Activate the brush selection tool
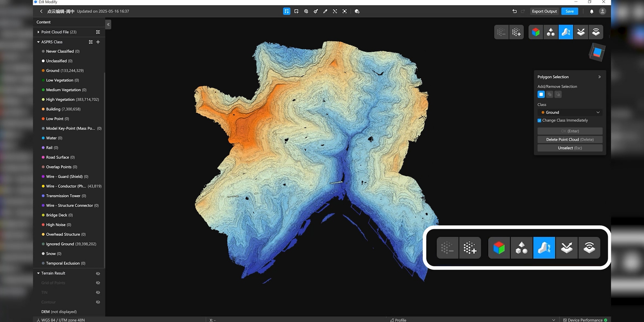This screenshot has height=322, width=644. [x=316, y=11]
